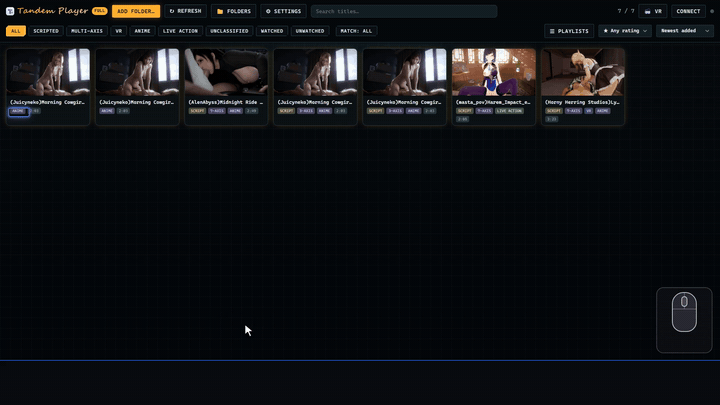The height and width of the screenshot is (405, 720).
Task: Show Unwatched videos only
Action: point(310,31)
